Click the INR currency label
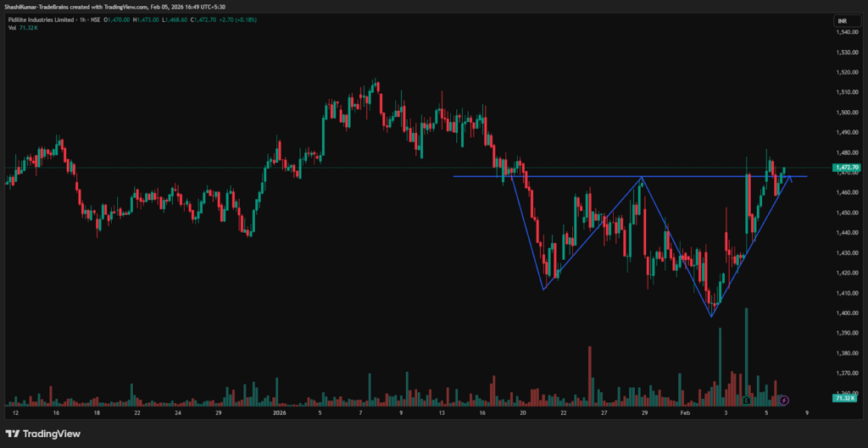The width and height of the screenshot is (868, 448). click(x=842, y=19)
